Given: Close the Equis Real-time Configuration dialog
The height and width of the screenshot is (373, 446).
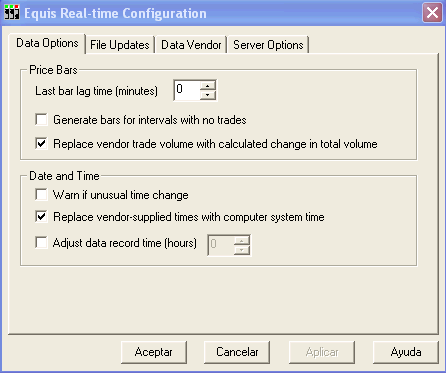Looking at the screenshot, I should pos(432,13).
